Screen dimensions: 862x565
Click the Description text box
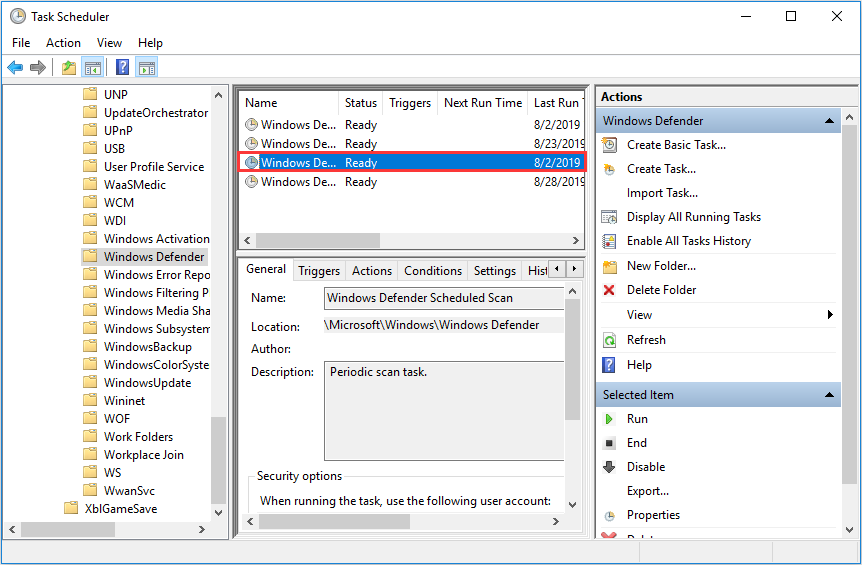(444, 411)
